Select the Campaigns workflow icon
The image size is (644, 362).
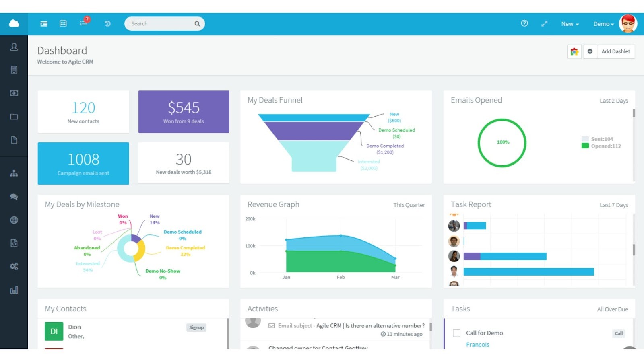pyautogui.click(x=14, y=173)
